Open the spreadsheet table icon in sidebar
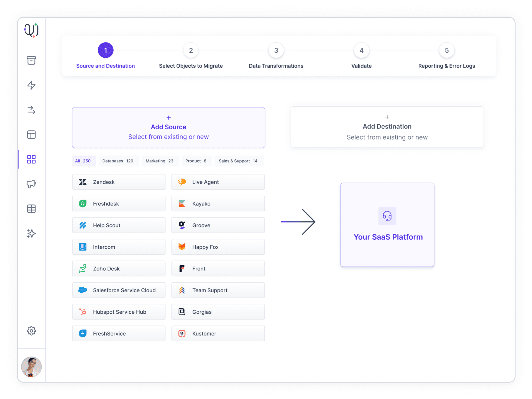532x399 pixels. pos(32,208)
